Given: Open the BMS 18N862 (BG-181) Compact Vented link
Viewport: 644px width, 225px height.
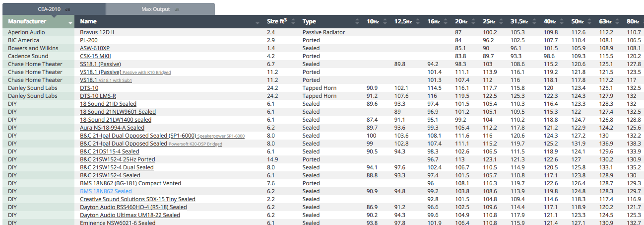Looking at the screenshot, I should [x=130, y=183].
